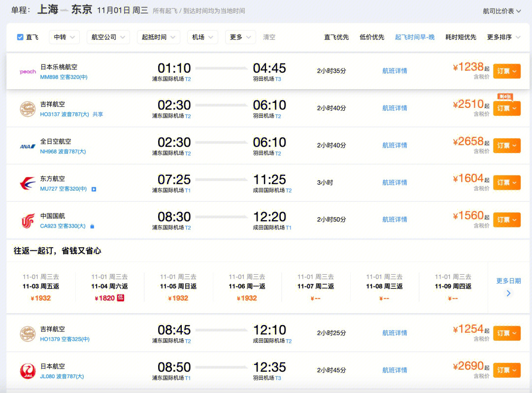Expand the 更多 filters dropdown

[x=240, y=37]
